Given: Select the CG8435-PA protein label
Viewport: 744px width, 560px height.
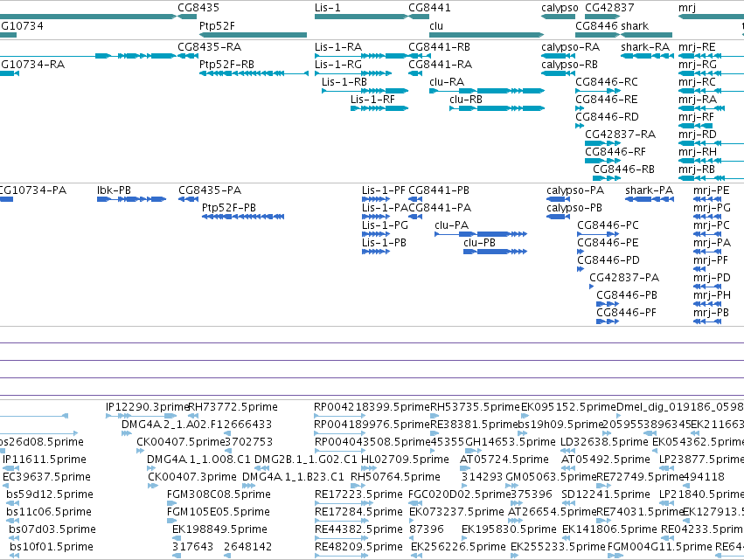Looking at the screenshot, I should click(x=210, y=190).
